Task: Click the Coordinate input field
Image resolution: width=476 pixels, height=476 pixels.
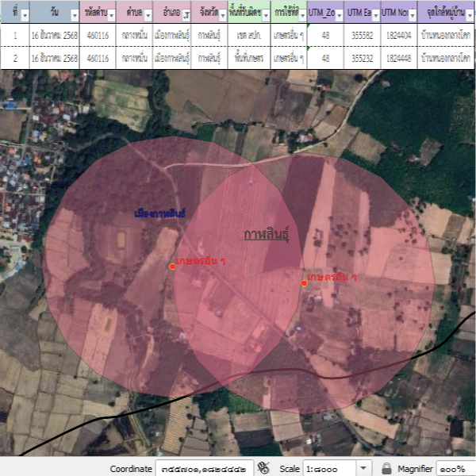Action: tap(205, 468)
